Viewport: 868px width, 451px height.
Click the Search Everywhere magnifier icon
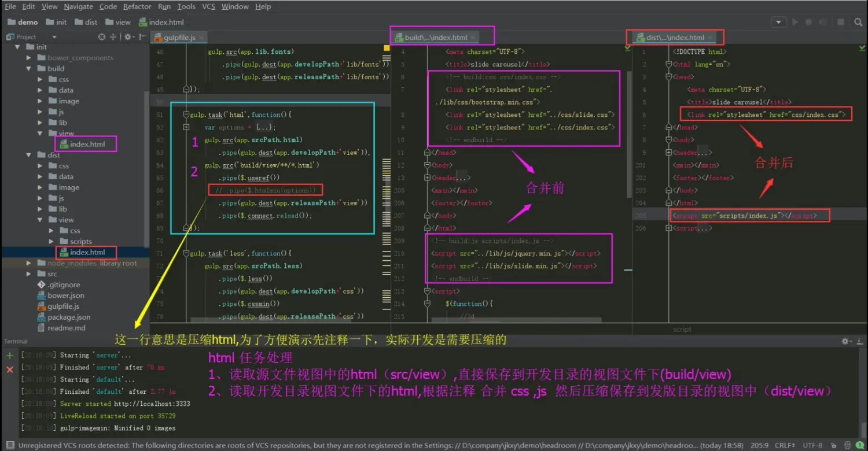click(858, 22)
